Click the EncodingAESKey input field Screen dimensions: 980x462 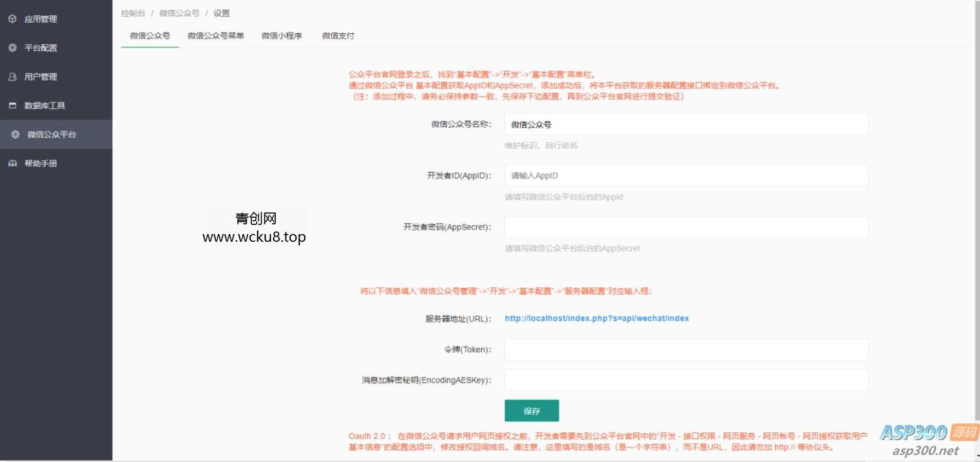pos(686,380)
